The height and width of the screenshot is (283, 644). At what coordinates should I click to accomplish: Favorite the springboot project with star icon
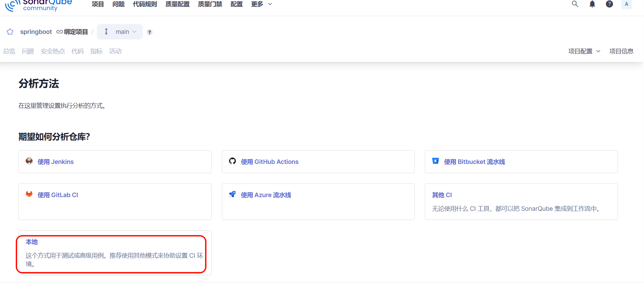[x=10, y=32]
